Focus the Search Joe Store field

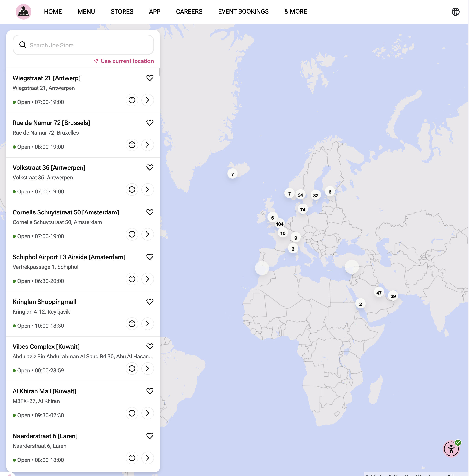click(83, 45)
